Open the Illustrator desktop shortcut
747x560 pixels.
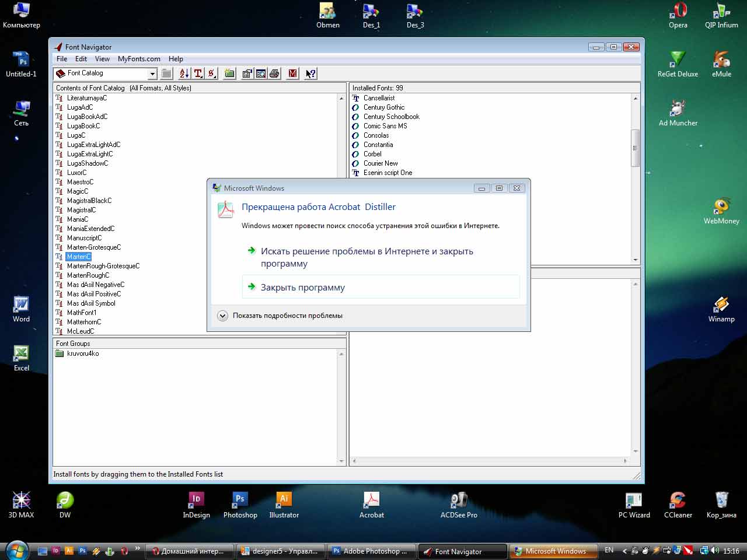tap(284, 505)
